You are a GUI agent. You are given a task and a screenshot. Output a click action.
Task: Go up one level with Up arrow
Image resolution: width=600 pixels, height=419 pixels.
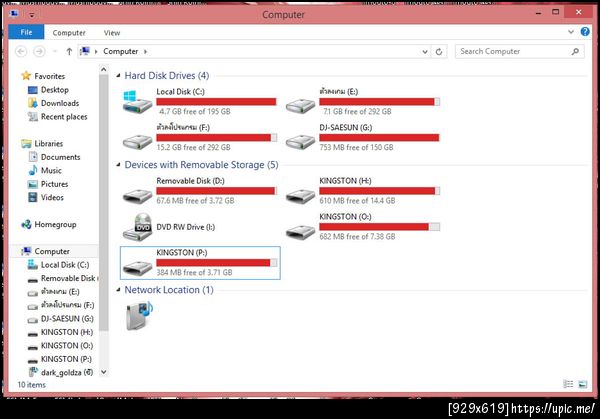pos(69,51)
